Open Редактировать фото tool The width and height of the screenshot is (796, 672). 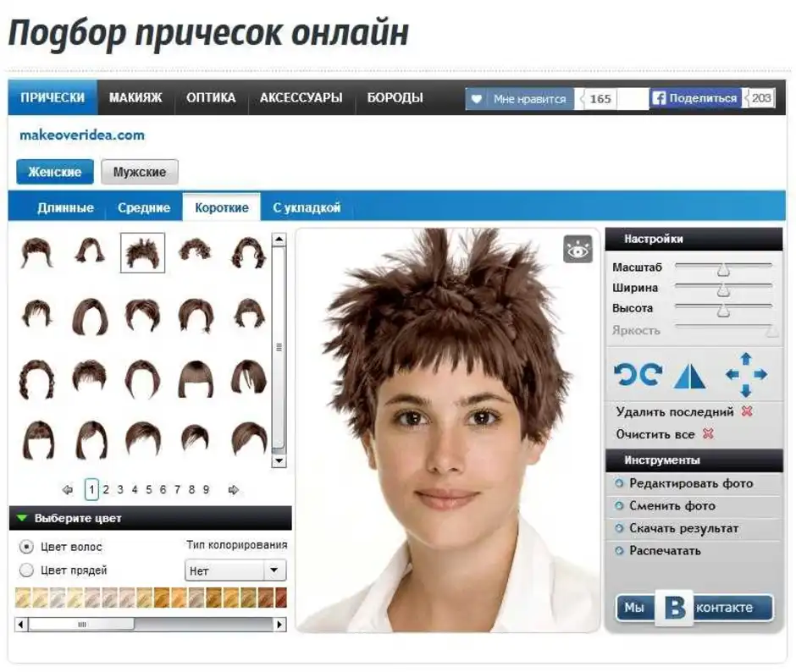coord(691,483)
